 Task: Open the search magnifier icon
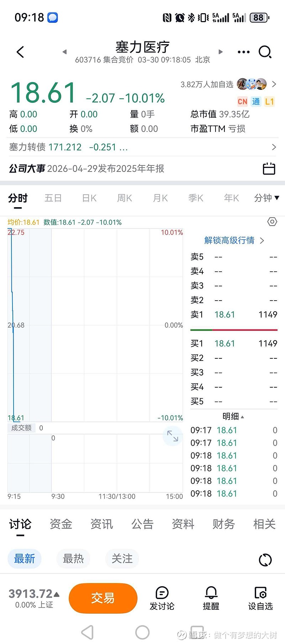click(265, 52)
